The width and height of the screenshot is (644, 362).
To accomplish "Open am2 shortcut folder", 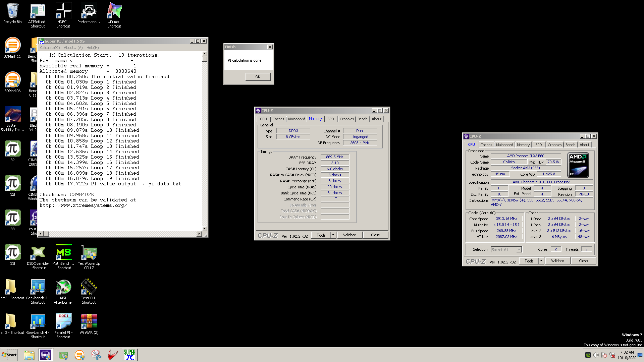I will (x=12, y=289).
